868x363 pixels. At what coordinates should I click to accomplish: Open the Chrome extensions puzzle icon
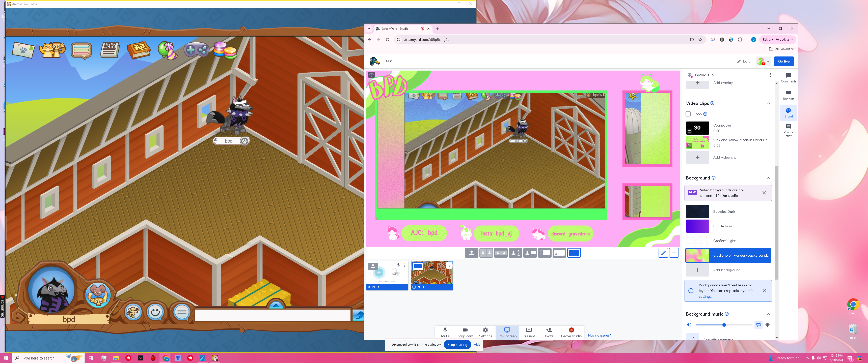coord(740,40)
